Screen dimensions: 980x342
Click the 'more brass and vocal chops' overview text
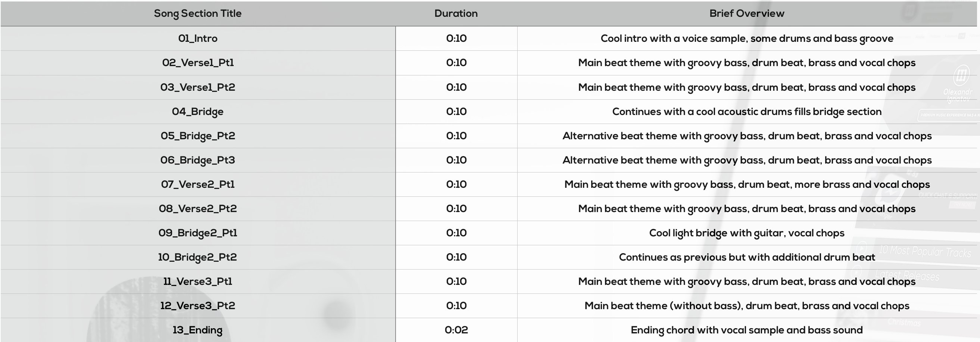[x=747, y=184]
